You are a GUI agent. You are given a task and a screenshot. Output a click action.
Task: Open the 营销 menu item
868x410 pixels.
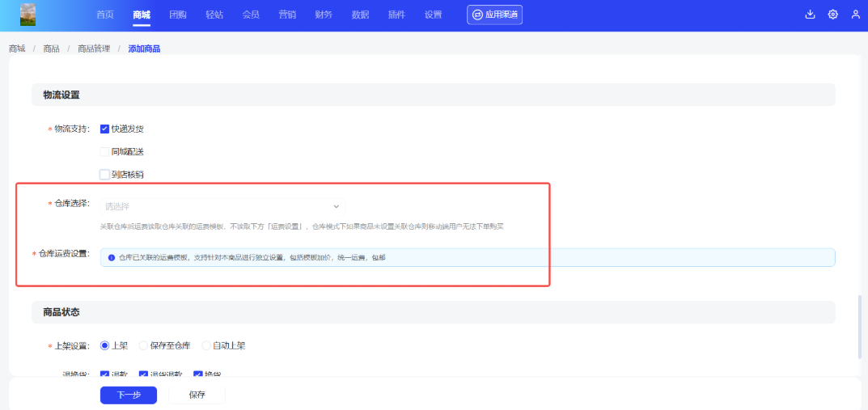(287, 15)
